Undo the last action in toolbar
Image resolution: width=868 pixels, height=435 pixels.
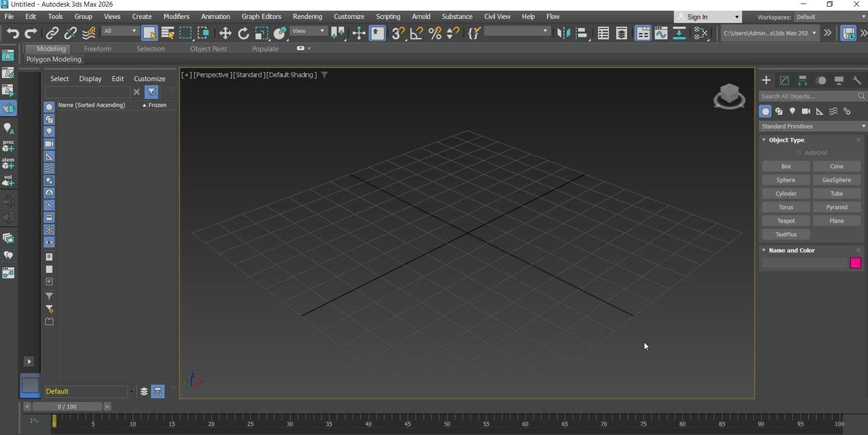coord(13,33)
